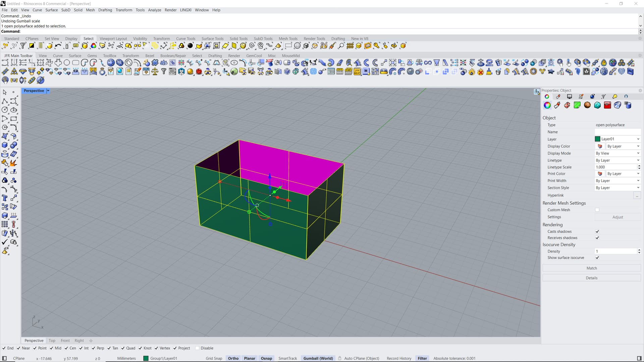Click the balance scale weight icon

155,71
